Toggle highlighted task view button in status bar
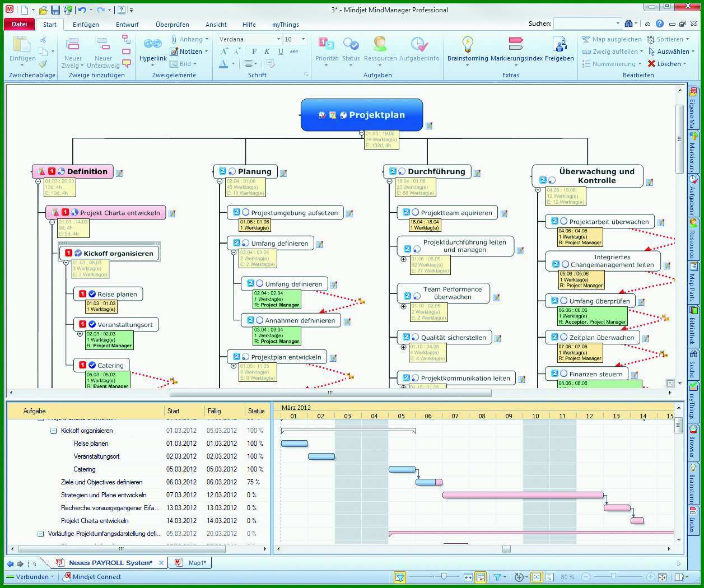The image size is (704, 588). (399, 577)
